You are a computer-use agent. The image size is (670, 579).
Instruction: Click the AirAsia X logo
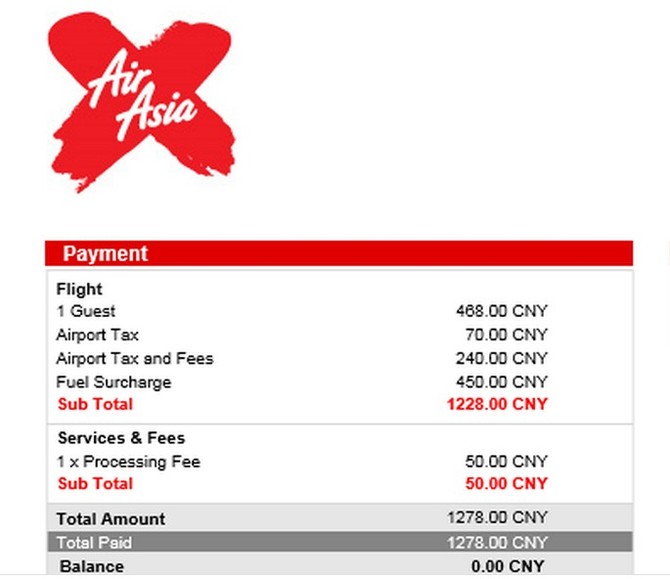tap(141, 102)
